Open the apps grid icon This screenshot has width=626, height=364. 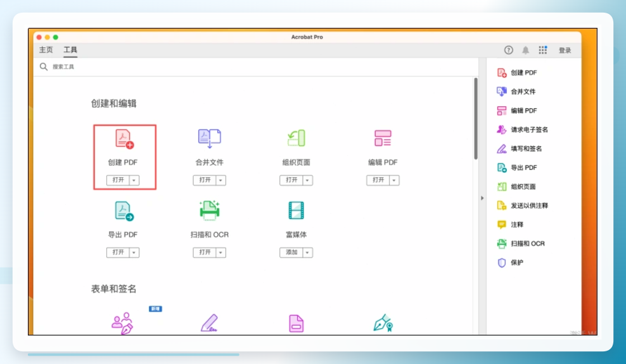click(x=542, y=50)
